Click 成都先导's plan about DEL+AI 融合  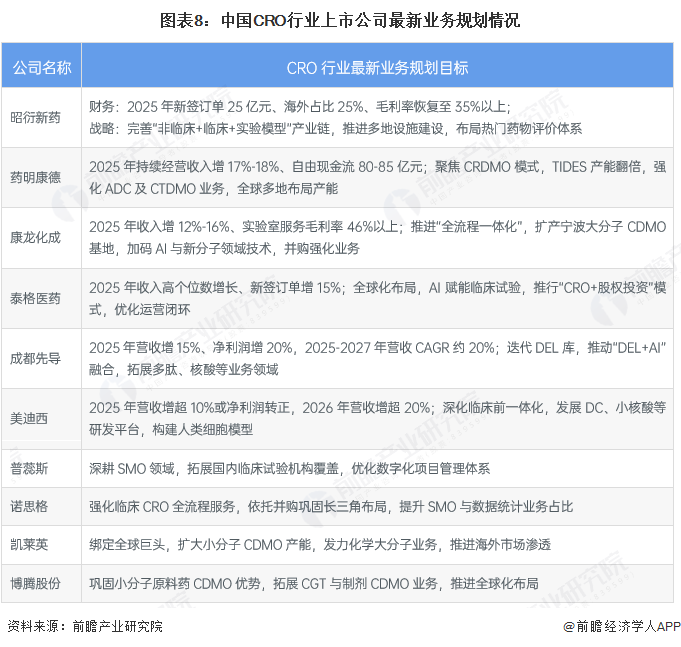[377, 358]
